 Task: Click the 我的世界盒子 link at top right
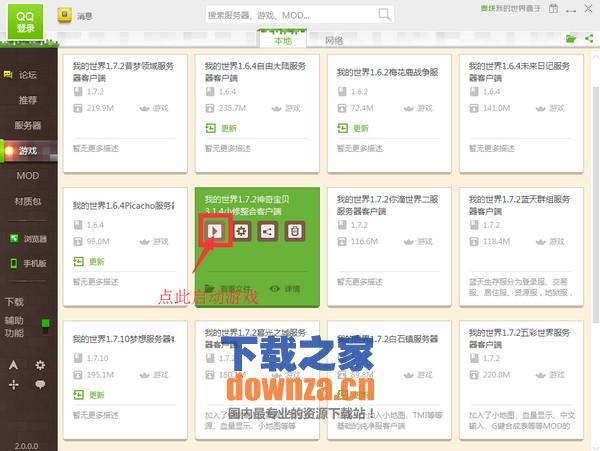510,8
